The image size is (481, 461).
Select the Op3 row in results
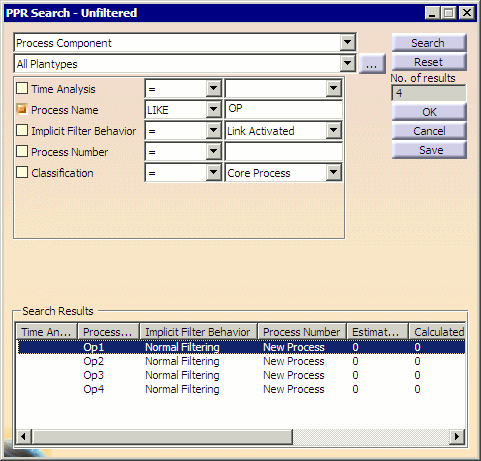click(x=240, y=375)
